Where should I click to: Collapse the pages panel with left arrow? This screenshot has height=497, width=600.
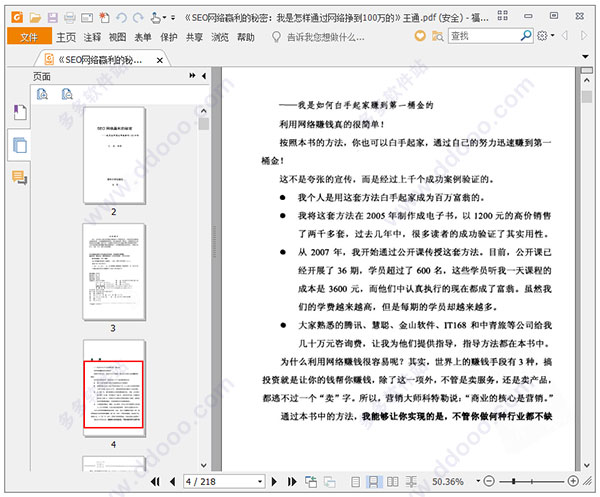[204, 76]
